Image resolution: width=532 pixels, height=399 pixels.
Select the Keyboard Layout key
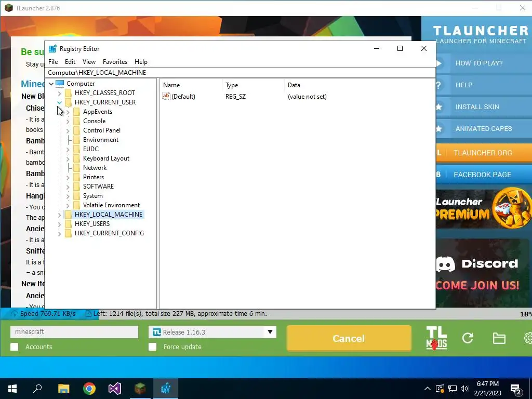pyautogui.click(x=106, y=158)
